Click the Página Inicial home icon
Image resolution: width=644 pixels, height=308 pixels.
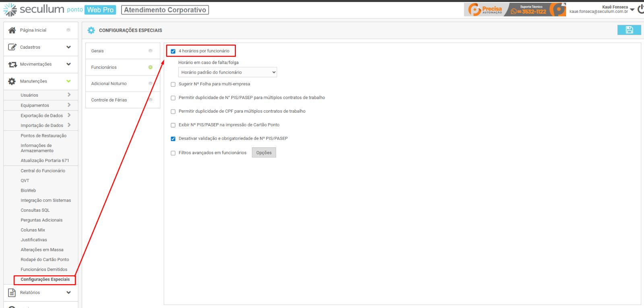[x=12, y=30]
